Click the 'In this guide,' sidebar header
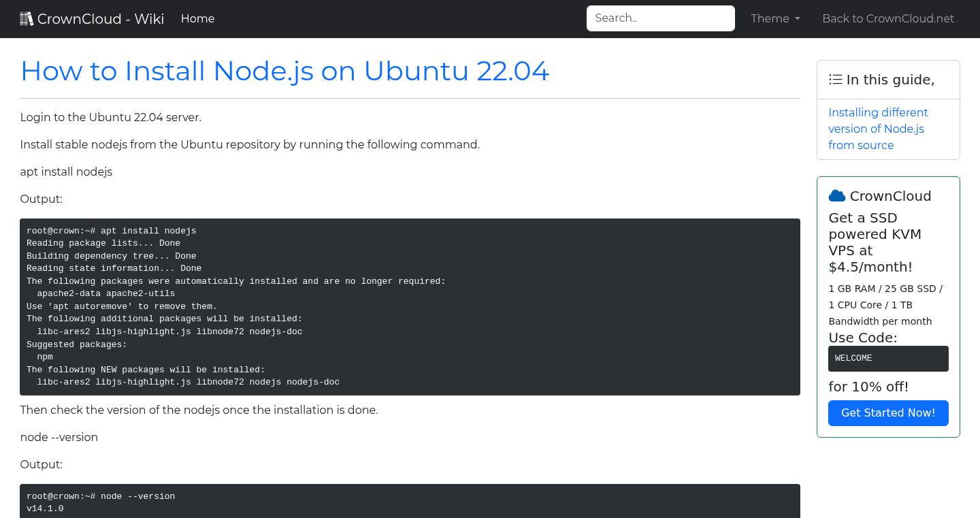Viewport: 980px width, 518px height. pos(888,80)
